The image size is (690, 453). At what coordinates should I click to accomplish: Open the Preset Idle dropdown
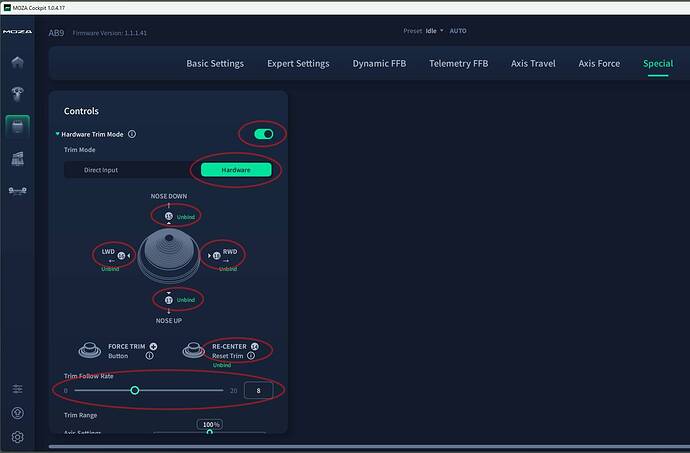tap(434, 31)
